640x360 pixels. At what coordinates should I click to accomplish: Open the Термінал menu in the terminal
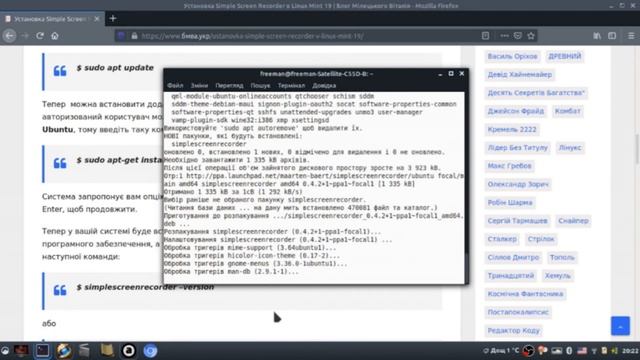[291, 86]
